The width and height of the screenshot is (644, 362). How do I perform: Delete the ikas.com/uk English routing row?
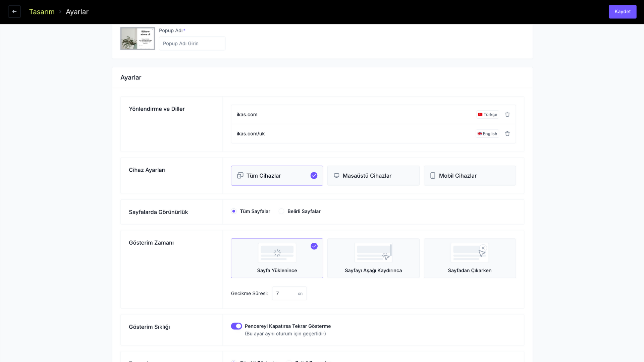pyautogui.click(x=507, y=133)
